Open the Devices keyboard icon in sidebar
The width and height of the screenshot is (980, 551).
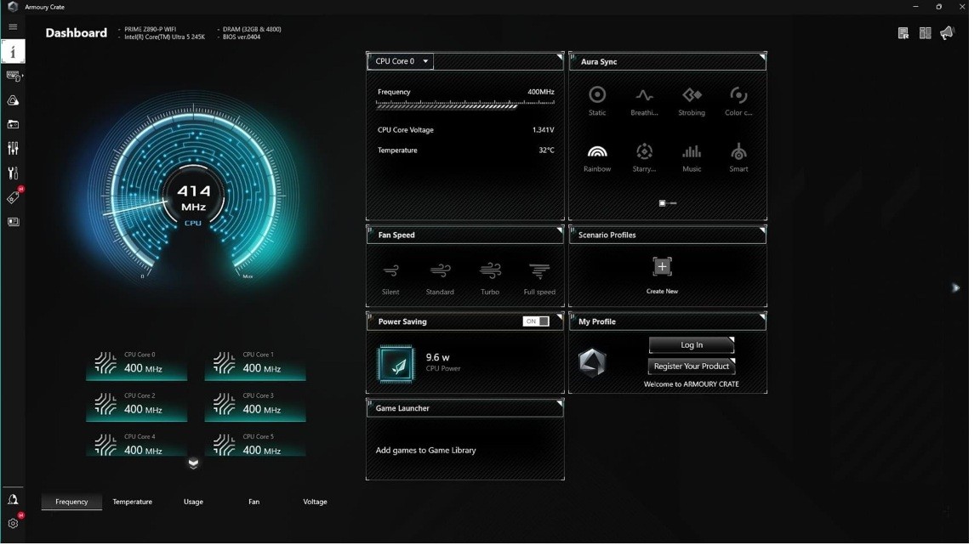click(x=13, y=77)
